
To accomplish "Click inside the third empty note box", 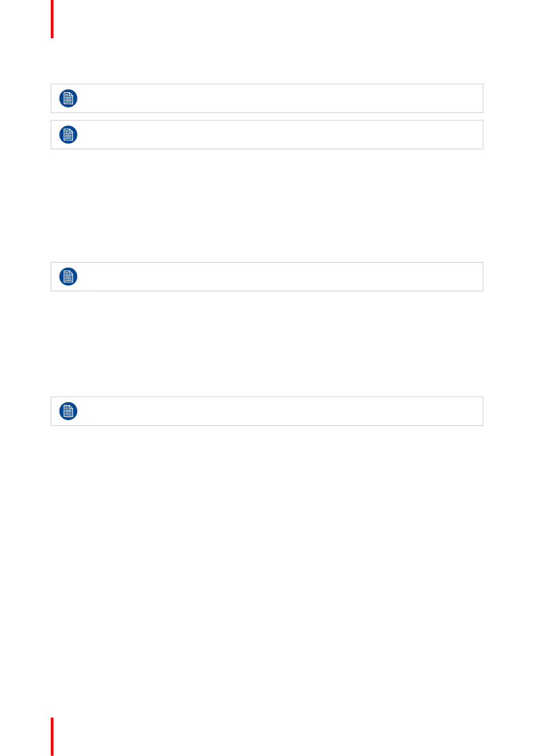I will click(x=267, y=277).
